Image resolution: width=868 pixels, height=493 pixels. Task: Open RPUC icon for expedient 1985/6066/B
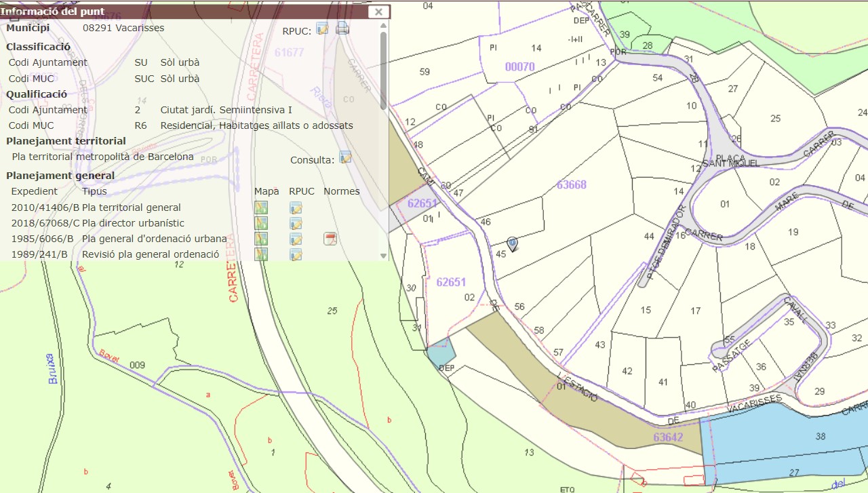point(296,239)
